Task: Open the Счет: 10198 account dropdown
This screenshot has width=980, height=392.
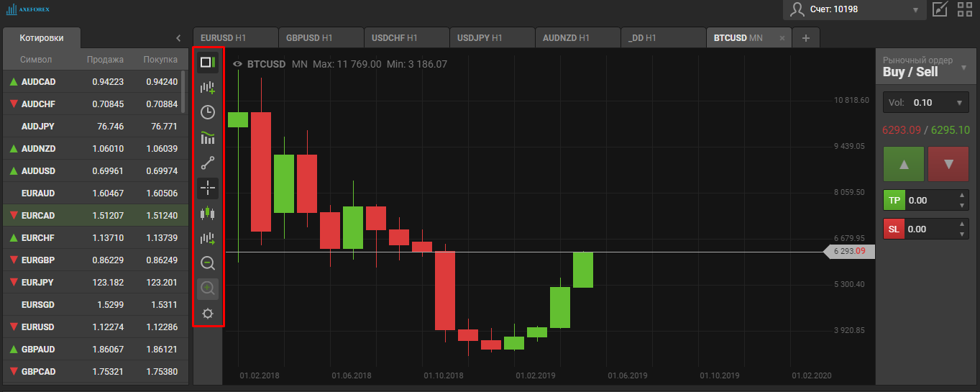Action: [x=853, y=9]
